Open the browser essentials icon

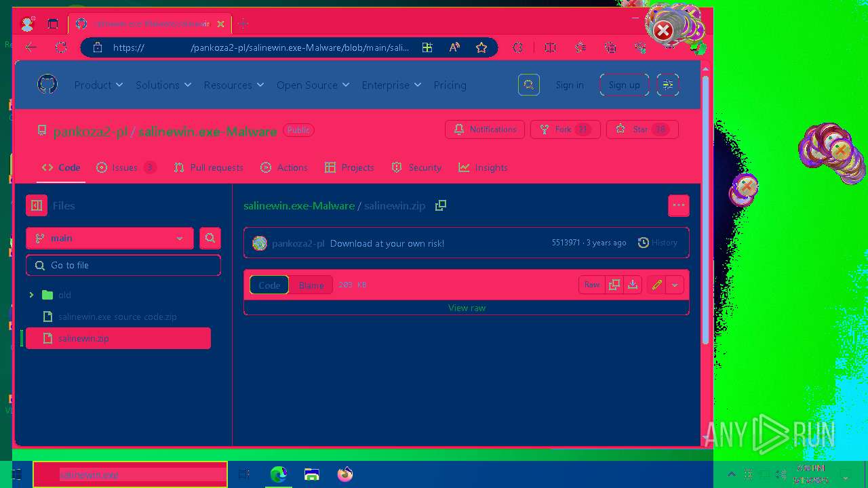641,47
